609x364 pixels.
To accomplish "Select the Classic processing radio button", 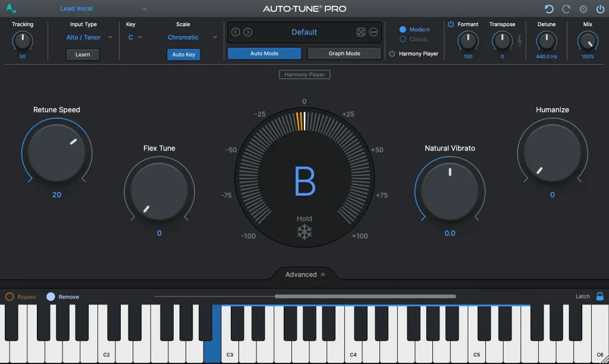I will point(403,39).
